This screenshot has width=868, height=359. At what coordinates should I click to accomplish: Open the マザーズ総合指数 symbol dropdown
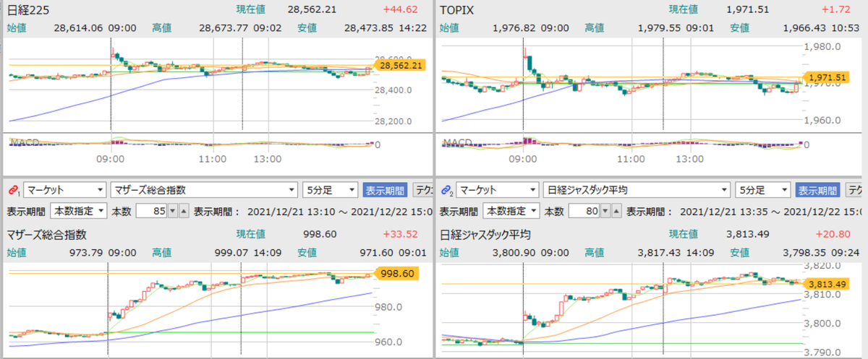click(204, 190)
